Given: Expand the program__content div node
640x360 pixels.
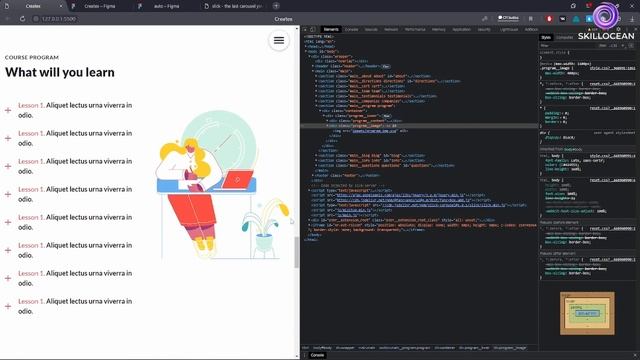Looking at the screenshot, I should (327, 121).
